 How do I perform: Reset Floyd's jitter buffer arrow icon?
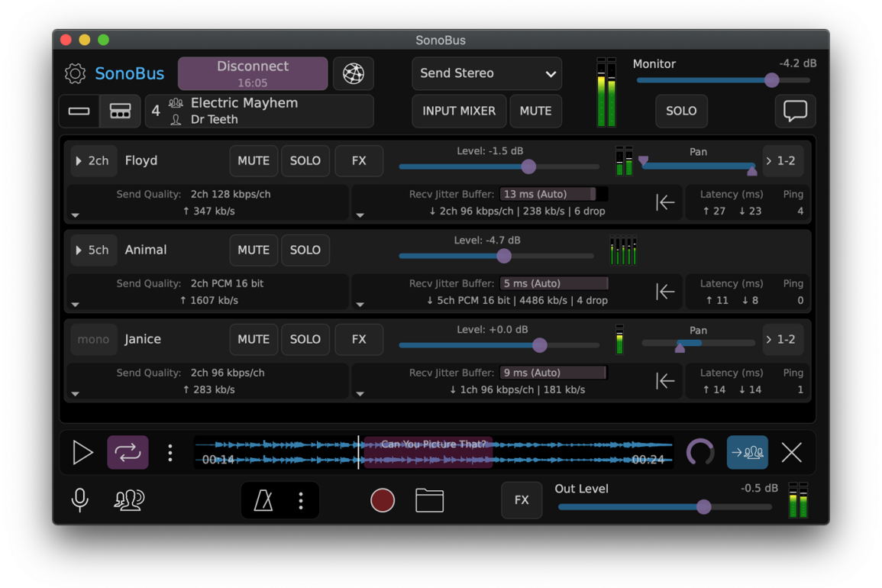[665, 202]
